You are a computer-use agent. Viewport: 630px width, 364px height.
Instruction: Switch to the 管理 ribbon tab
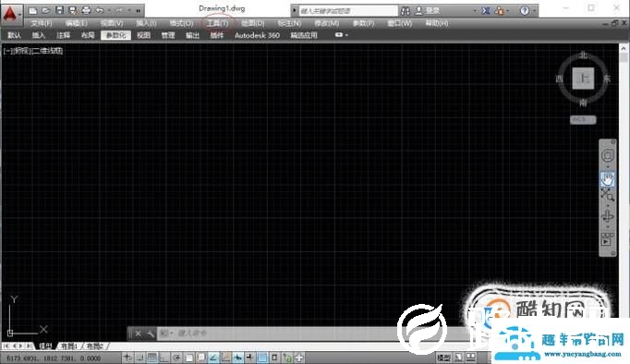pyautogui.click(x=168, y=35)
